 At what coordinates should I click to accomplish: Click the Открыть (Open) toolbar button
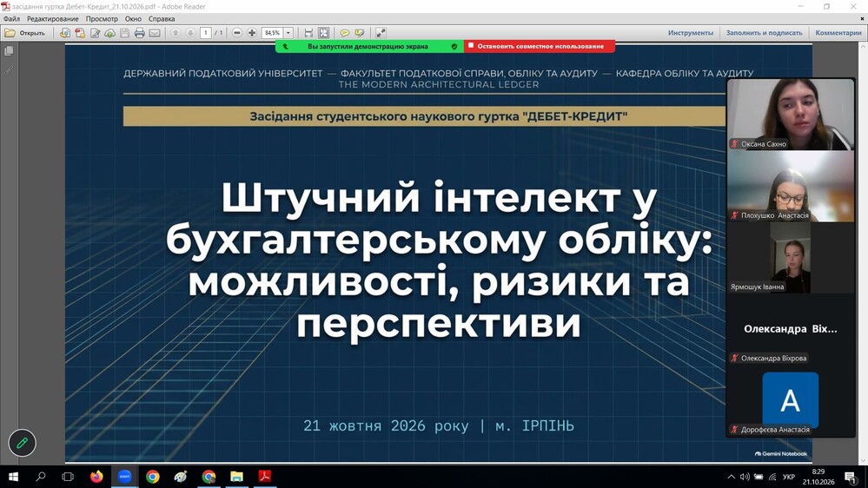point(25,33)
